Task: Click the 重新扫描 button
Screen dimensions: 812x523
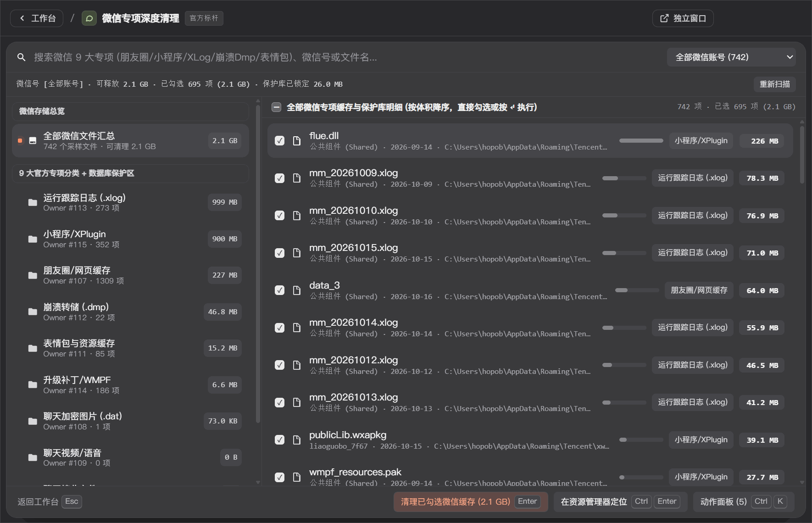Action: click(774, 84)
